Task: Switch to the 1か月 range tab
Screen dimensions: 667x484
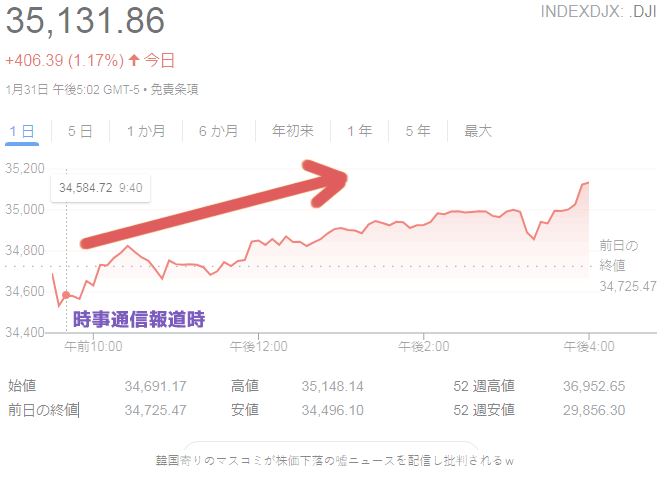Action: click(x=146, y=131)
